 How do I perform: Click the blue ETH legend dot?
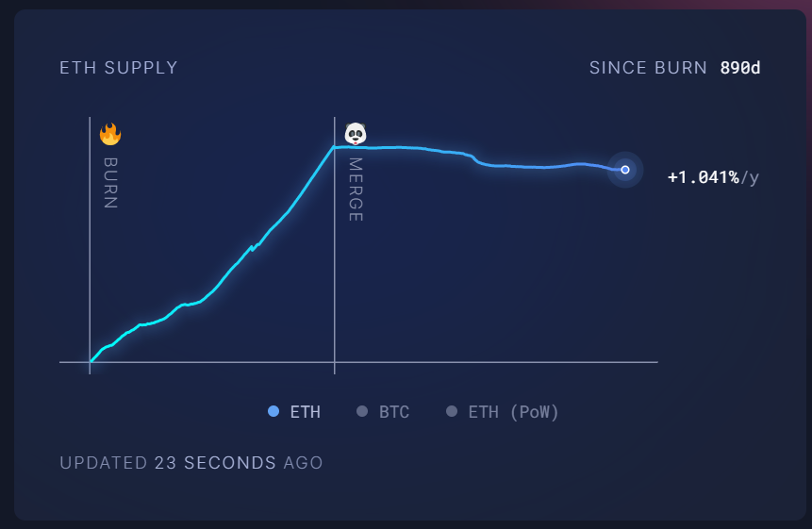[x=273, y=411]
